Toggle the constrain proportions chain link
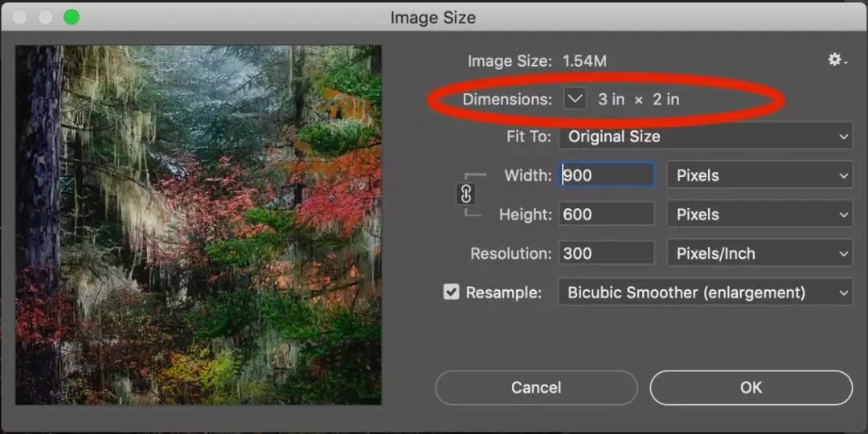The height and width of the screenshot is (434, 868). (466, 194)
